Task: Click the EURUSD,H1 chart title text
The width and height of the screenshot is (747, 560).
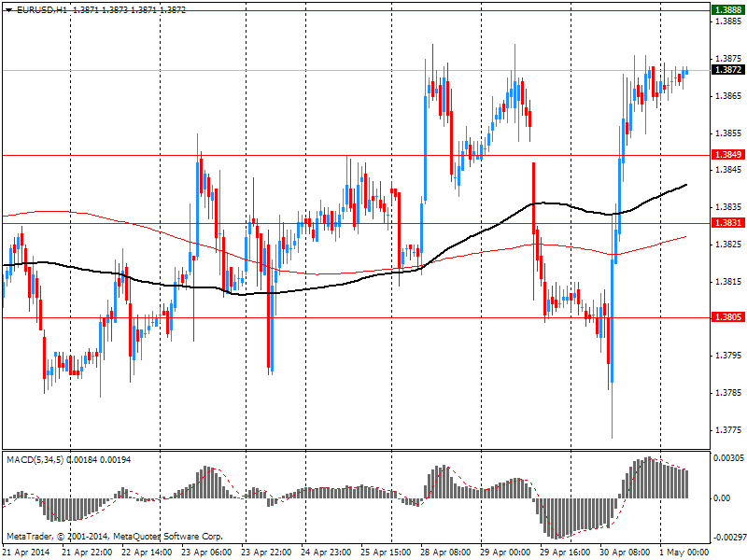Action: point(41,9)
